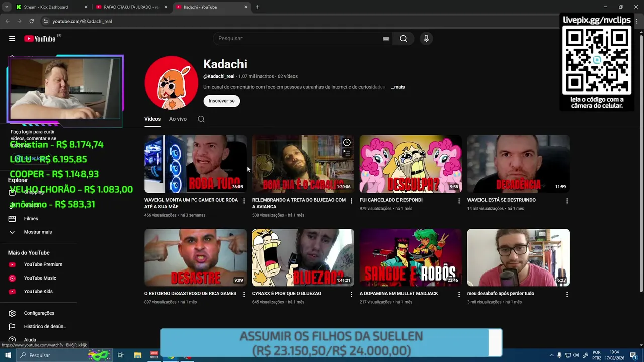Open A DOPAMINA EM MULLET MADJACK link
This screenshot has width=644, height=362.
click(x=398, y=294)
